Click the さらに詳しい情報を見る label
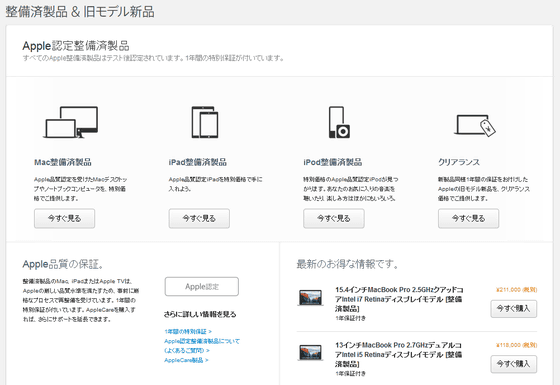Viewport: 560px width, 385px height. pos(200,314)
